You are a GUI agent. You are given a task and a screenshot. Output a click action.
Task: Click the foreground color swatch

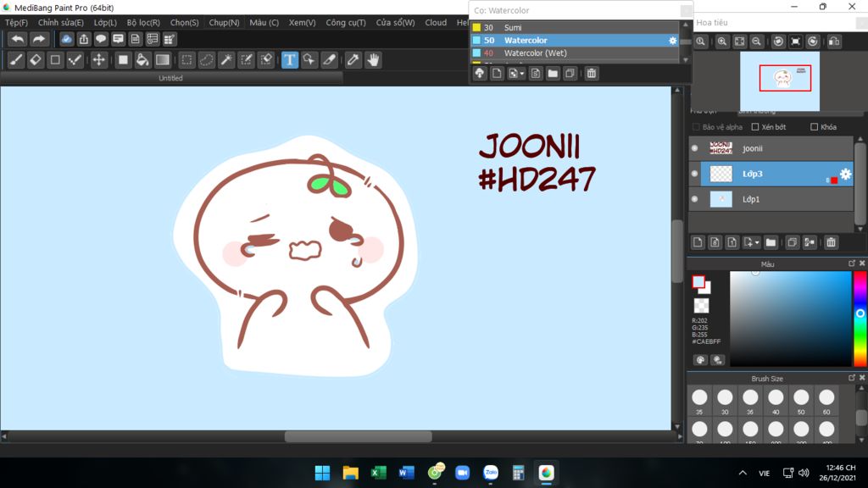(x=698, y=281)
